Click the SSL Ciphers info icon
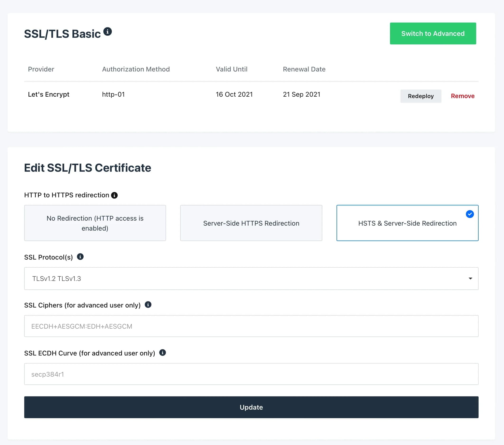This screenshot has width=504, height=445. click(148, 305)
